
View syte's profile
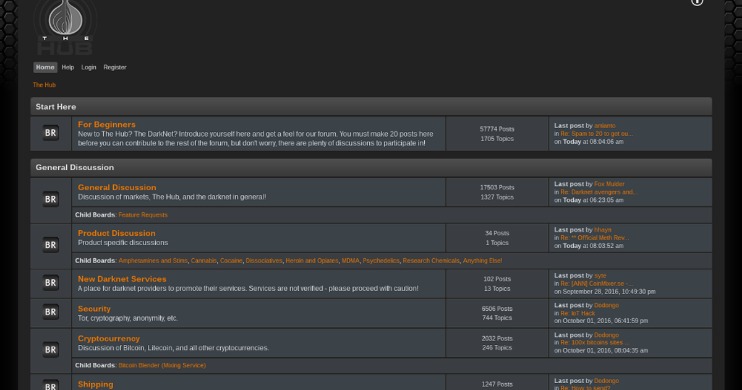point(600,276)
